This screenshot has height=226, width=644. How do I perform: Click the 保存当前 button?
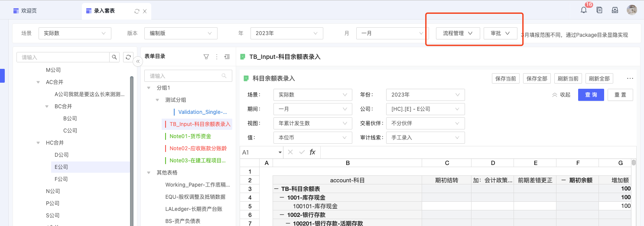[505, 78]
